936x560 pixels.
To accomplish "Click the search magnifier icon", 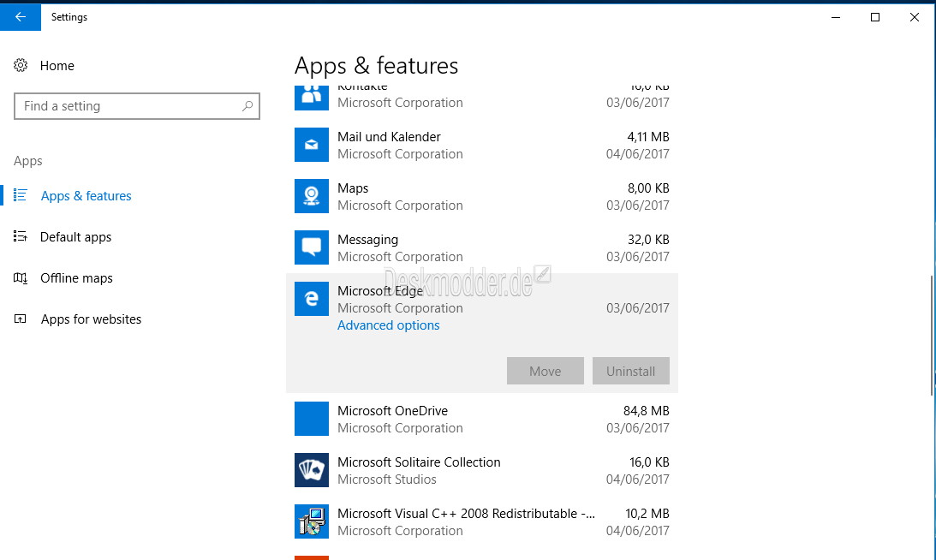I will coord(247,106).
